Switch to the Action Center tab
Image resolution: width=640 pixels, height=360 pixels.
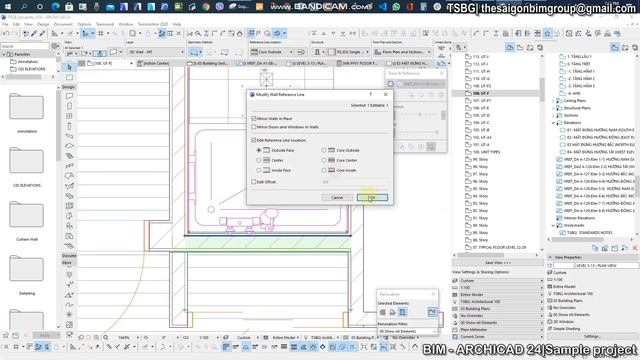(156, 63)
